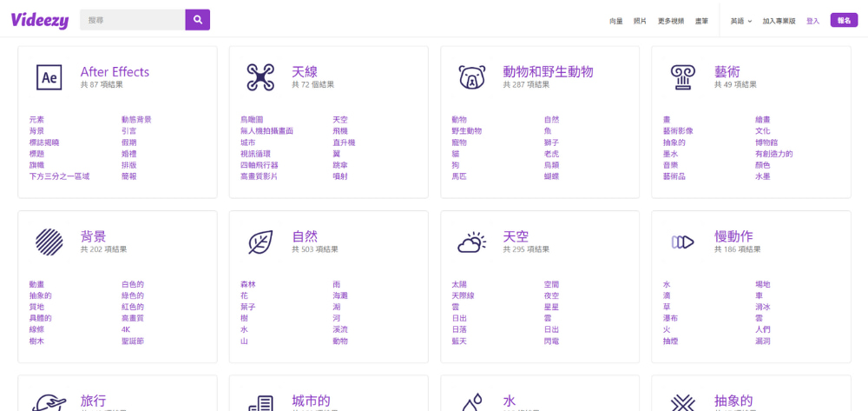Image resolution: width=868 pixels, height=411 pixels.
Task: Click 瀑布 under 慢動作
Action: coord(670,319)
